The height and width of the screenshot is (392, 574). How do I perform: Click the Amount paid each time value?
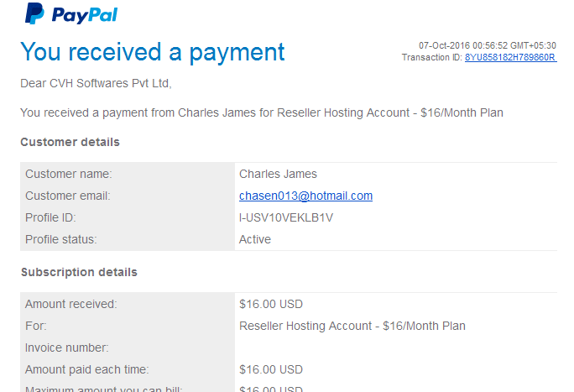[271, 369]
